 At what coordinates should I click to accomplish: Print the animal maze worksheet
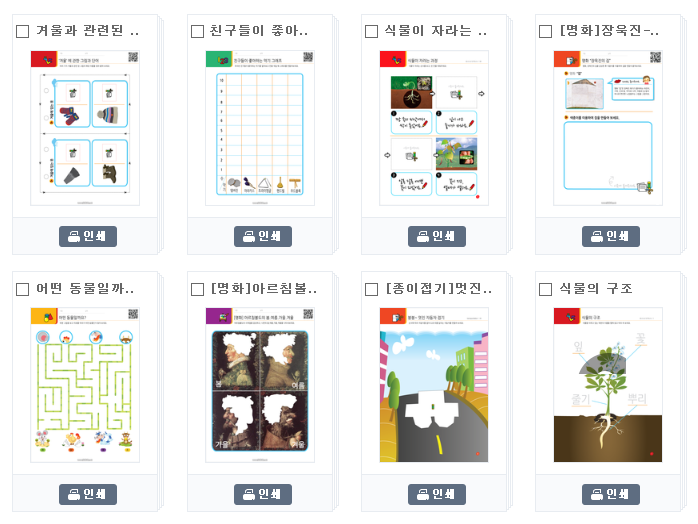88,494
